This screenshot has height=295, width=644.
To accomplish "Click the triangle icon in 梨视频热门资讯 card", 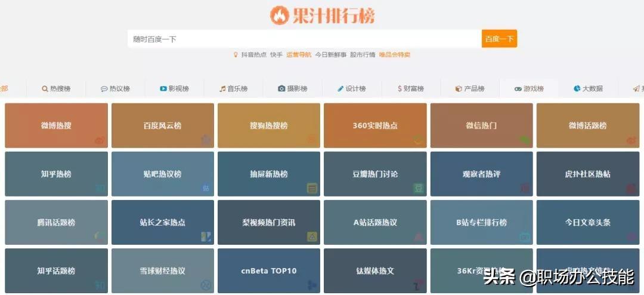I will (x=312, y=236).
